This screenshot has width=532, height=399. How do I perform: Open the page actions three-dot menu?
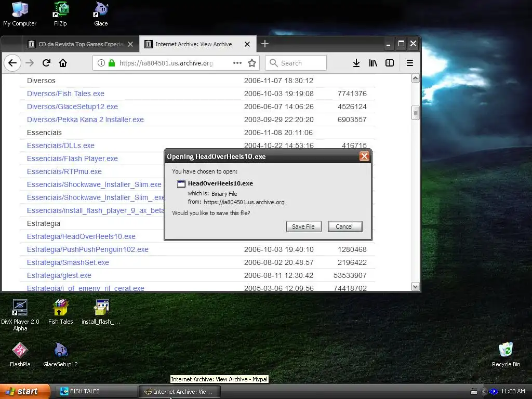click(x=237, y=63)
